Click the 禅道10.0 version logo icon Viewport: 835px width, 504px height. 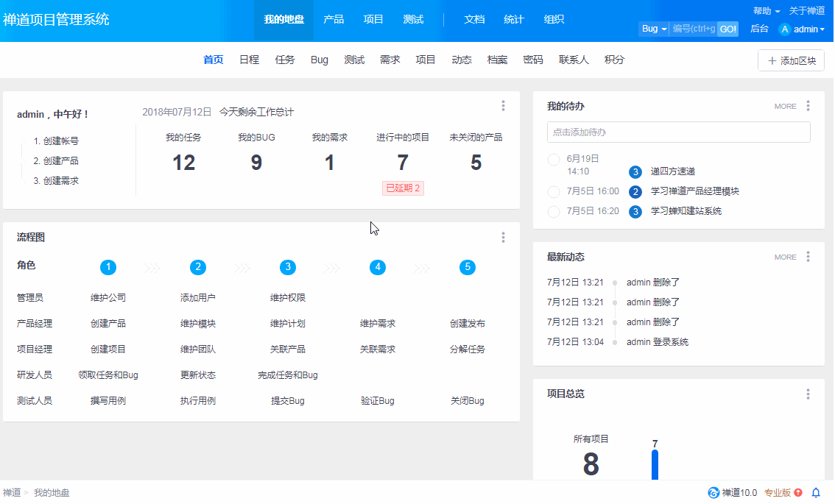pos(713,493)
